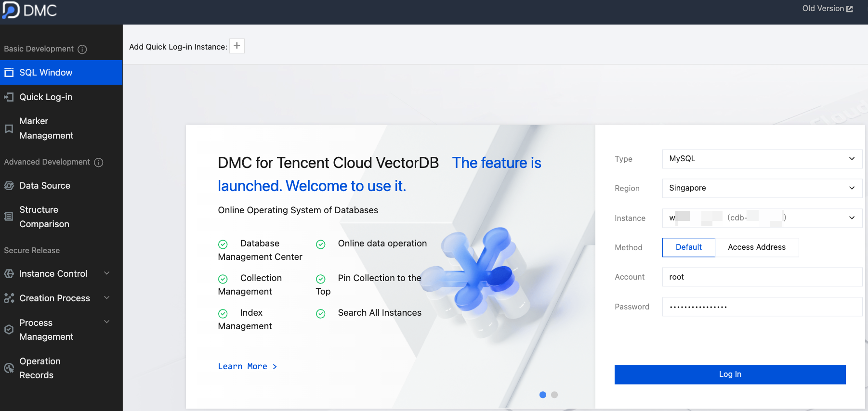Open the Type dropdown showing MySQL
Screen dimensions: 868x411
(x=762, y=159)
